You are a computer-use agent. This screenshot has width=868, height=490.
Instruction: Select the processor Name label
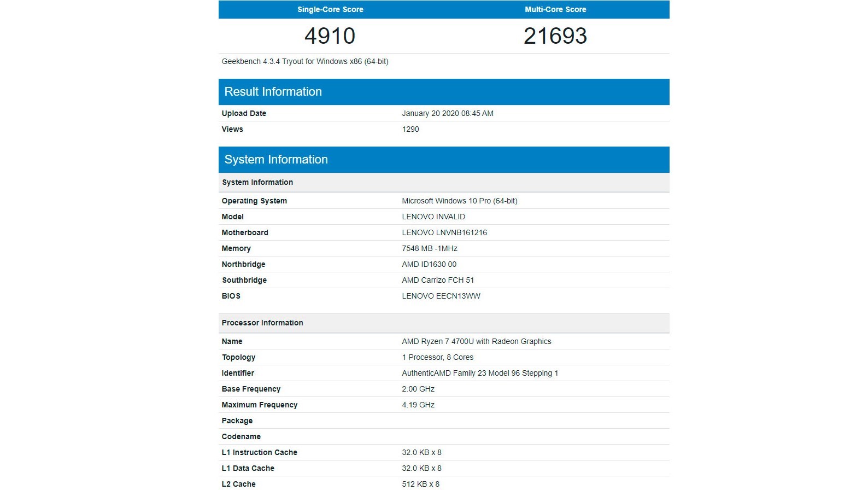232,341
